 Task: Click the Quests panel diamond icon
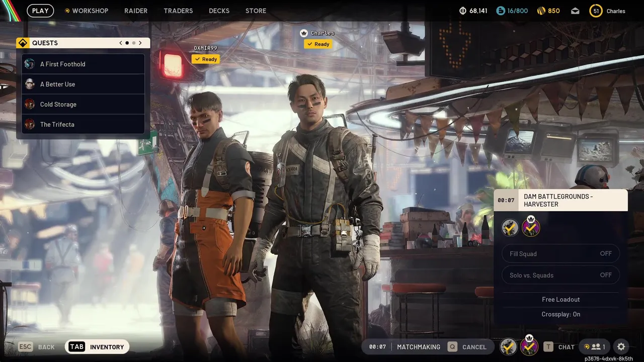(22, 43)
